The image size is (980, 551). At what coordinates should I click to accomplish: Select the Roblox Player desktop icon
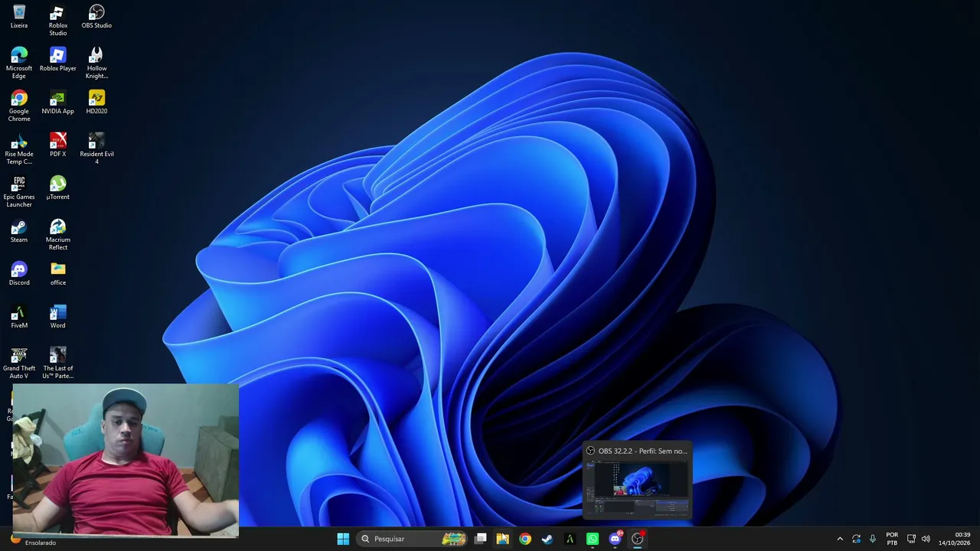(x=58, y=60)
